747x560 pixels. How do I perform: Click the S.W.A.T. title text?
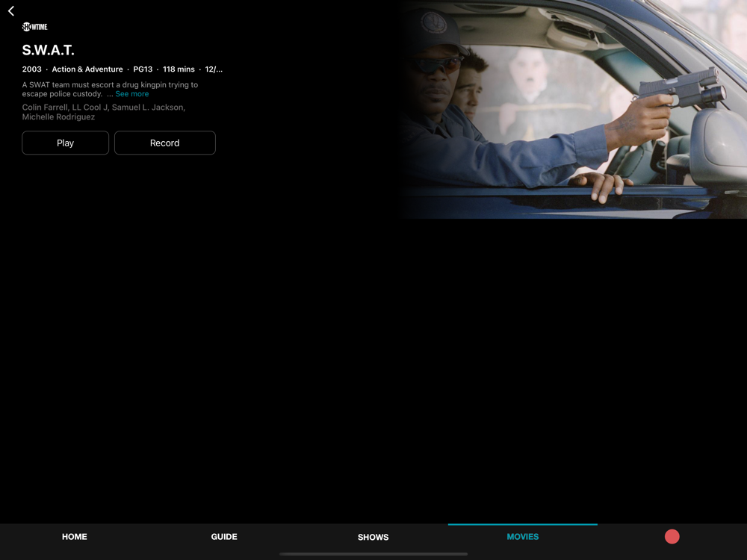coord(48,50)
